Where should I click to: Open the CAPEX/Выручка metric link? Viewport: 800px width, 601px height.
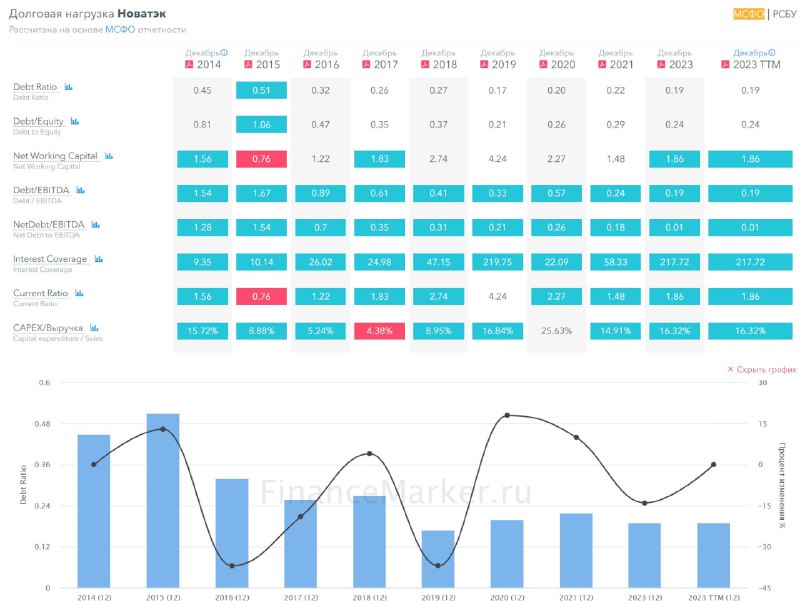(48, 328)
